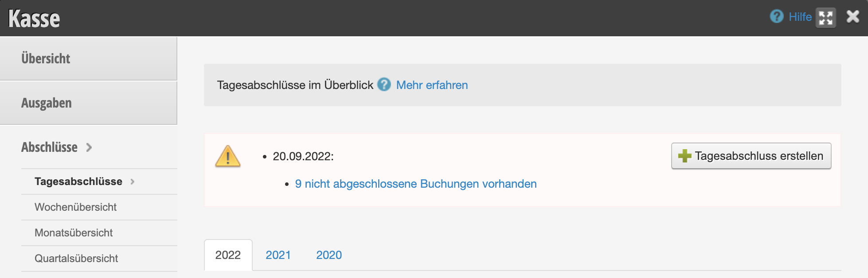The height and width of the screenshot is (278, 868).
Task: Open Quartalsübersicht in the sidebar
Action: pyautogui.click(x=76, y=259)
